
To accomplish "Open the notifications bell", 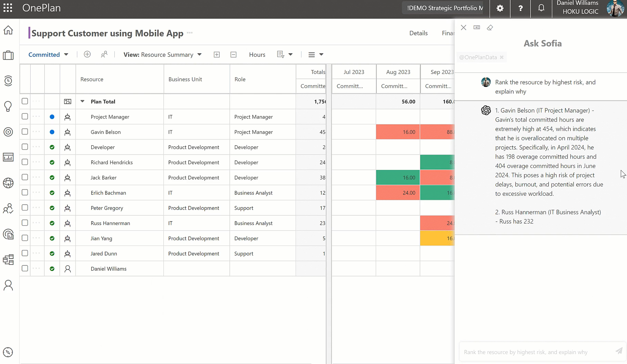I will [x=541, y=8].
